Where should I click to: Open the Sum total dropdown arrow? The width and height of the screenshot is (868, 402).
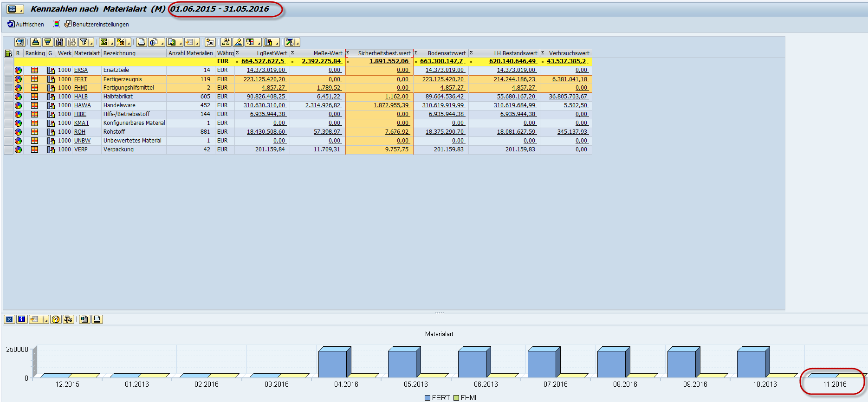111,43
